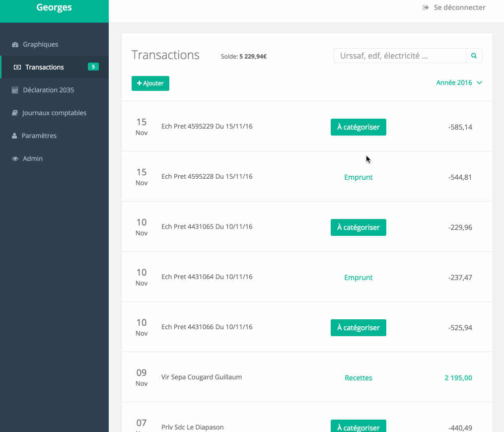
Task: Click the eye icon beside Admin
Action: coord(15,159)
